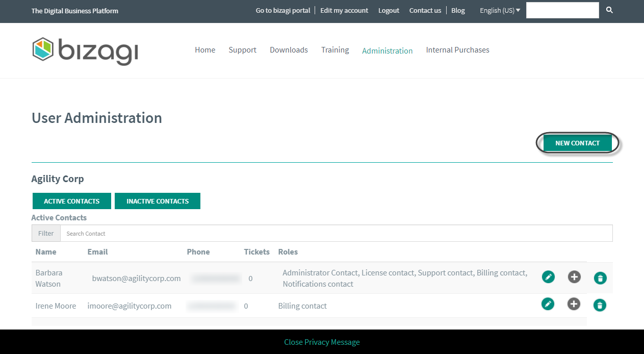Image resolution: width=644 pixels, height=354 pixels.
Task: Select imoore@agilitycorp.com email text
Action: [x=130, y=306]
